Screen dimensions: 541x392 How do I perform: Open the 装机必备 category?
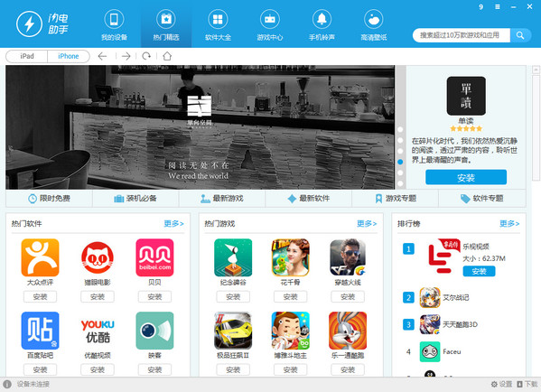[x=135, y=199]
